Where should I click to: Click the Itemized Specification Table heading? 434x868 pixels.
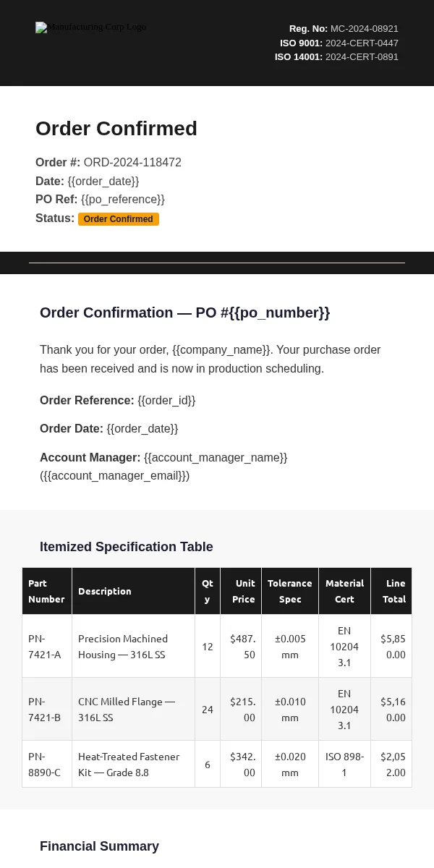coord(127,547)
